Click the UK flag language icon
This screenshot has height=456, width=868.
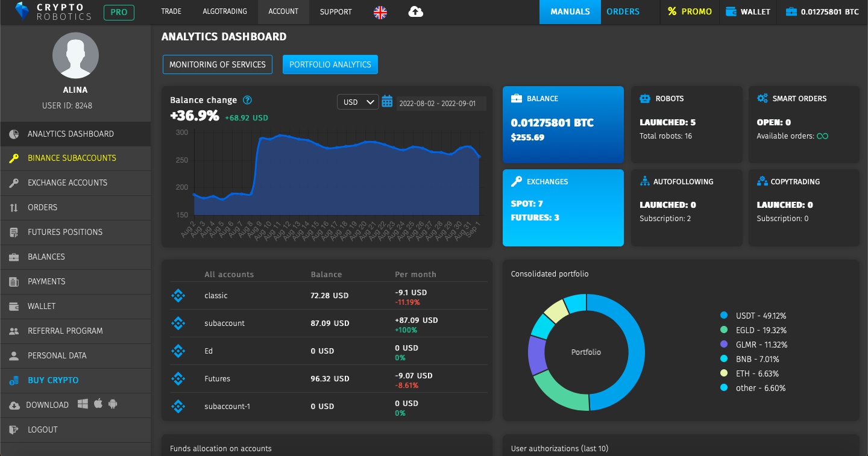coord(380,12)
